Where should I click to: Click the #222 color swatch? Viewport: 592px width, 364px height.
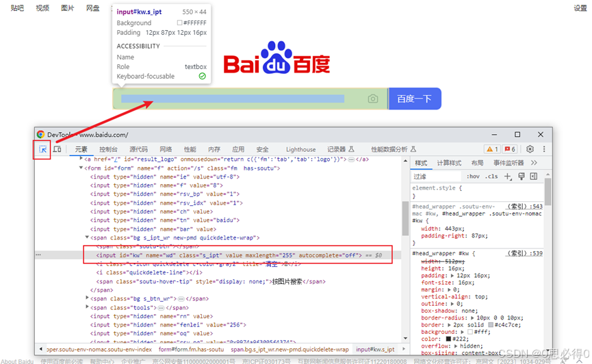[448, 339]
